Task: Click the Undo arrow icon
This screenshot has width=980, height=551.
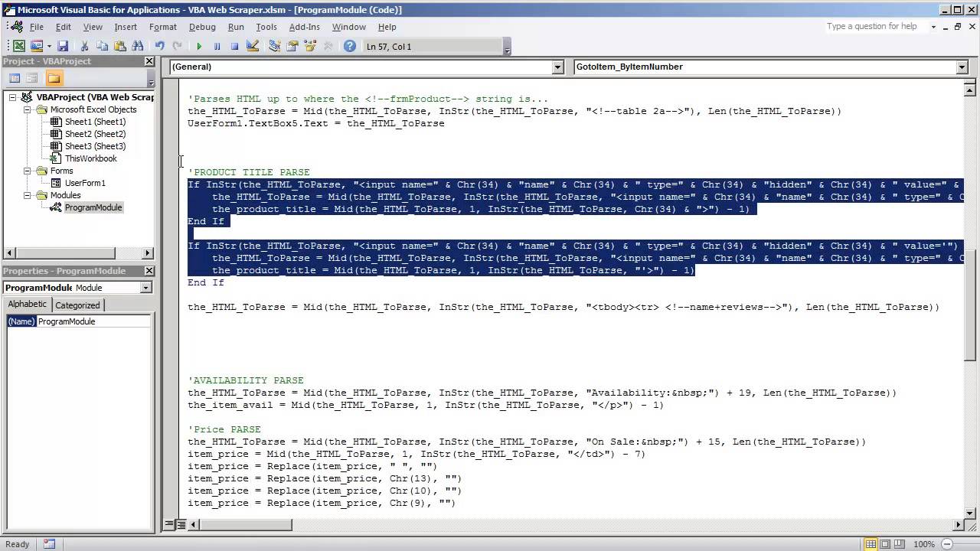Action: pos(159,47)
